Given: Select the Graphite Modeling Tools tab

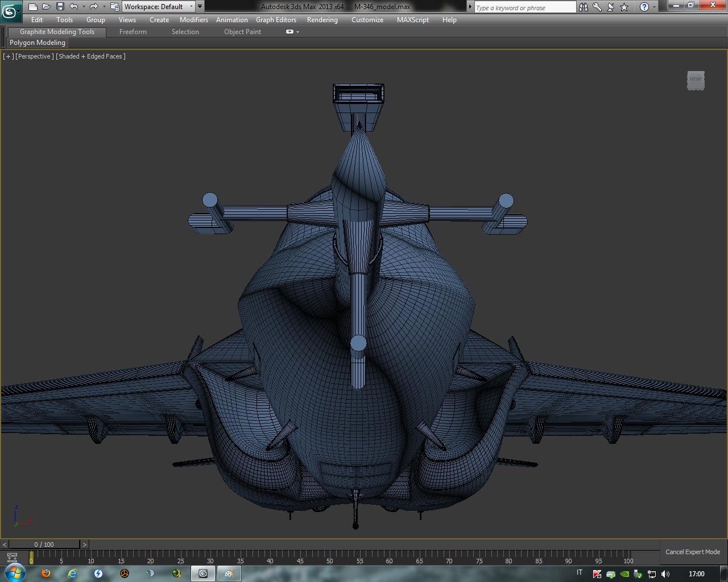Looking at the screenshot, I should 57,32.
